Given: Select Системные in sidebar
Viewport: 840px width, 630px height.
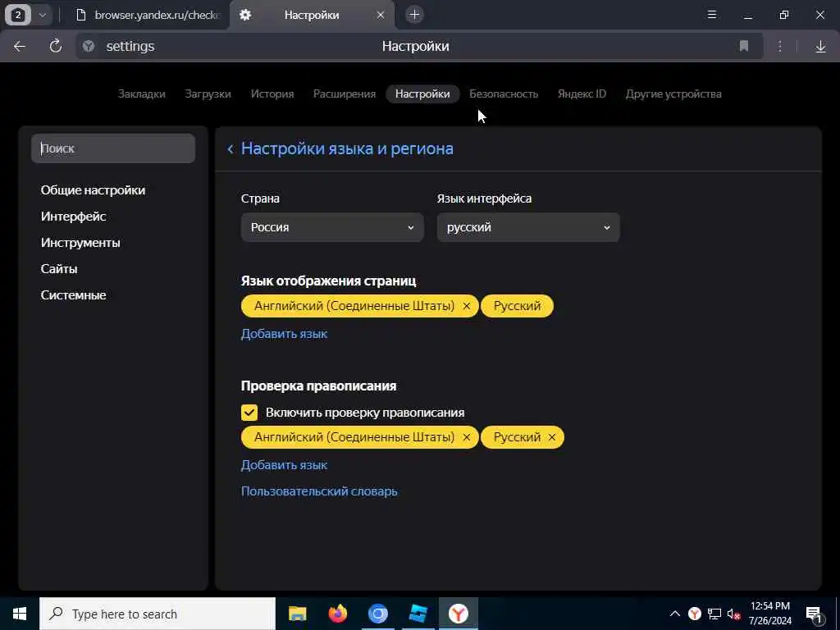Looking at the screenshot, I should [x=73, y=295].
